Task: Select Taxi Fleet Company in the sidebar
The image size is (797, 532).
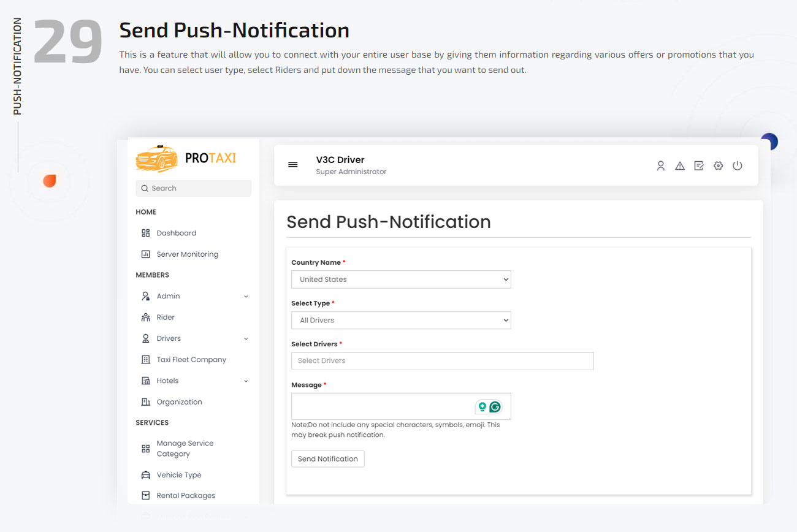Action: tap(191, 359)
